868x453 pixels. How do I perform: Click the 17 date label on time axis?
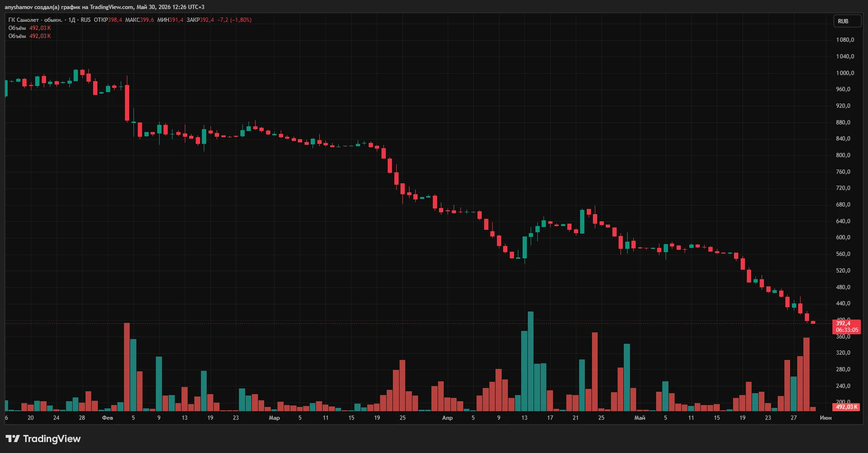[550, 418]
